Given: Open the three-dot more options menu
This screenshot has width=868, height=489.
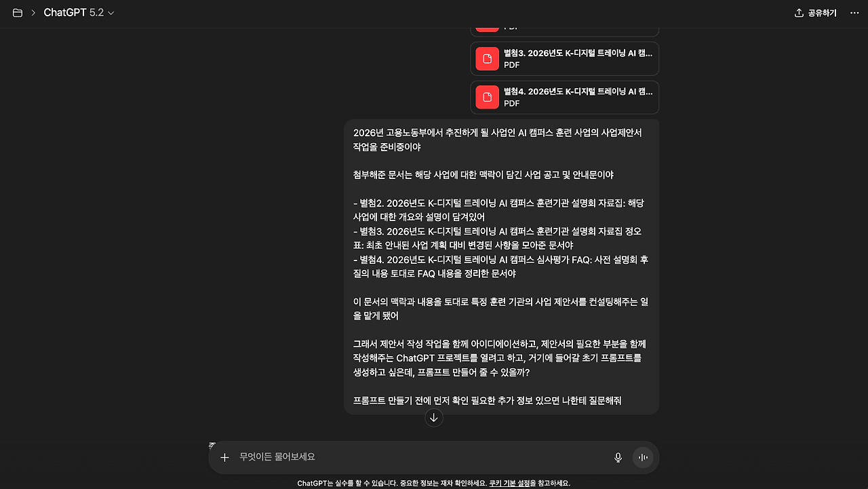Looking at the screenshot, I should click(854, 13).
